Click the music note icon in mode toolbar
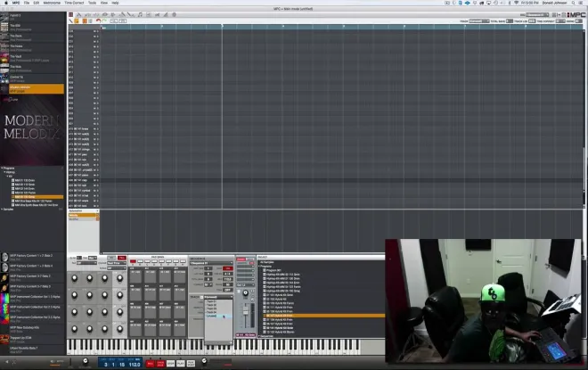The width and height of the screenshot is (588, 370). coord(140,14)
